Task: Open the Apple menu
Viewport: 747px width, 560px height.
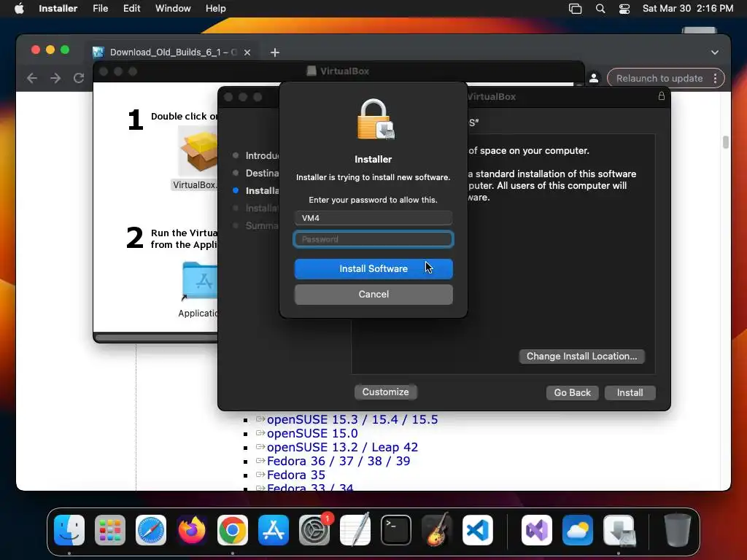Action: (x=19, y=9)
